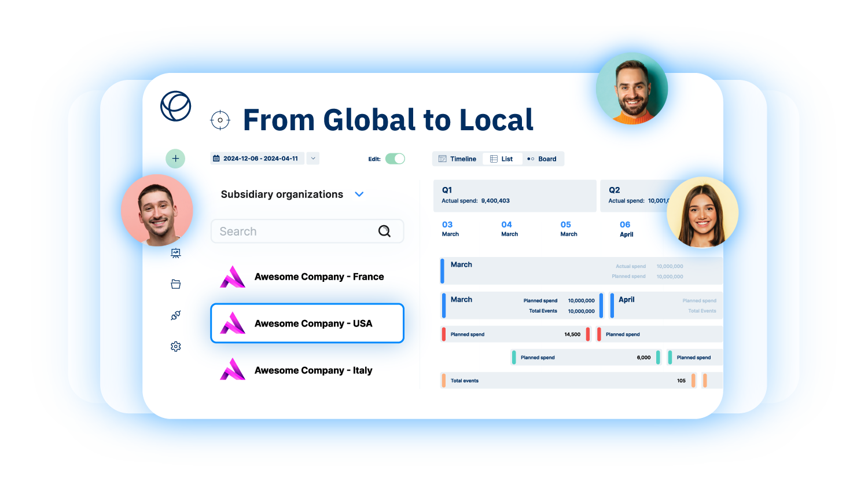Open the plug integrations sidebar icon

coord(176,315)
